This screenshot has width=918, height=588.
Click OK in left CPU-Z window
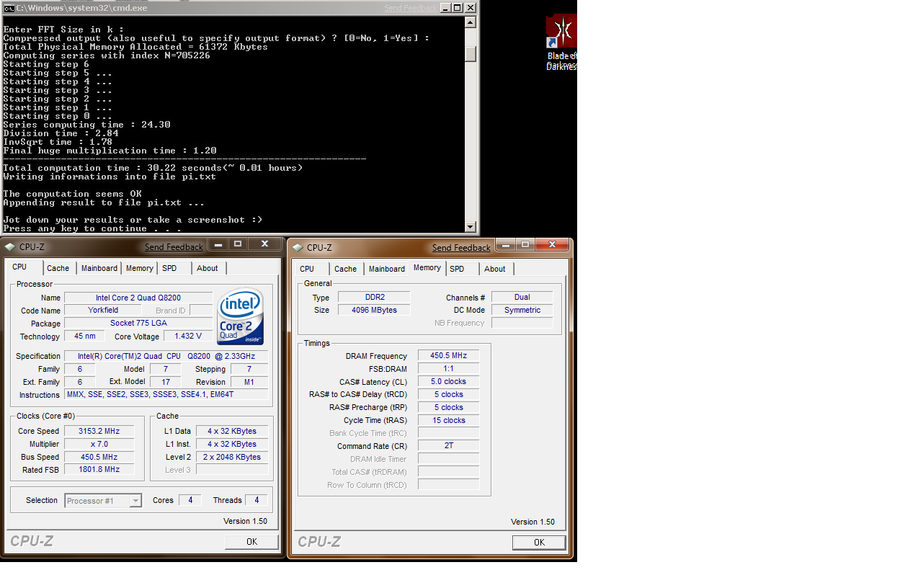point(251,542)
